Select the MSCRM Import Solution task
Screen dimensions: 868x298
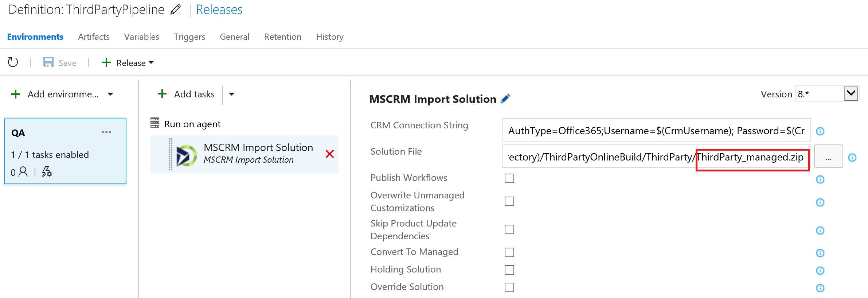coord(245,154)
